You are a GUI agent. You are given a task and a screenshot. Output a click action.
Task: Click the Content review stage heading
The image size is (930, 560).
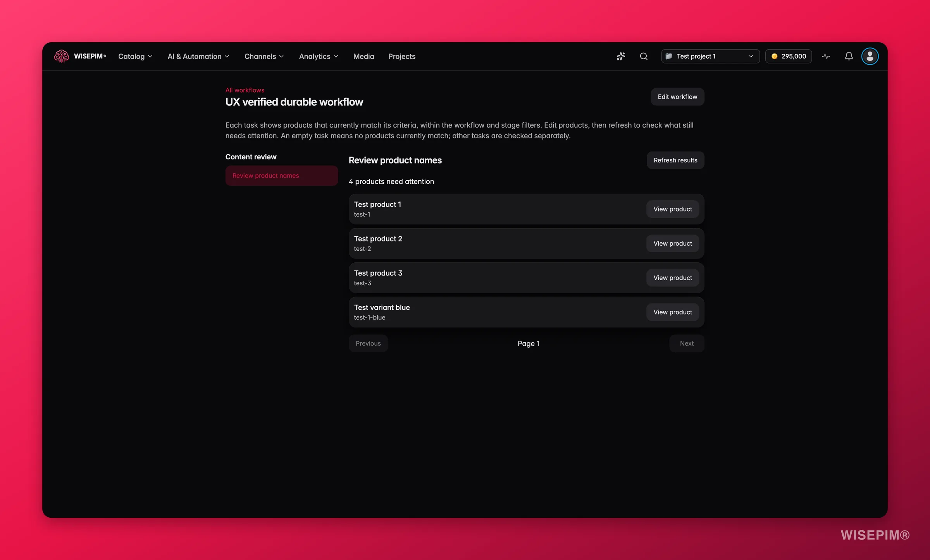pos(251,157)
